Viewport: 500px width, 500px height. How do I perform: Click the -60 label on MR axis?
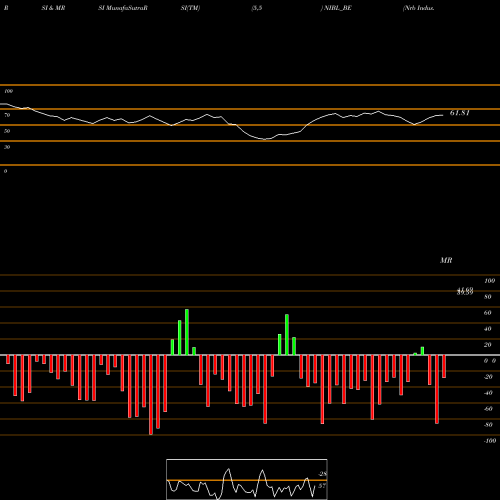tap(488, 409)
